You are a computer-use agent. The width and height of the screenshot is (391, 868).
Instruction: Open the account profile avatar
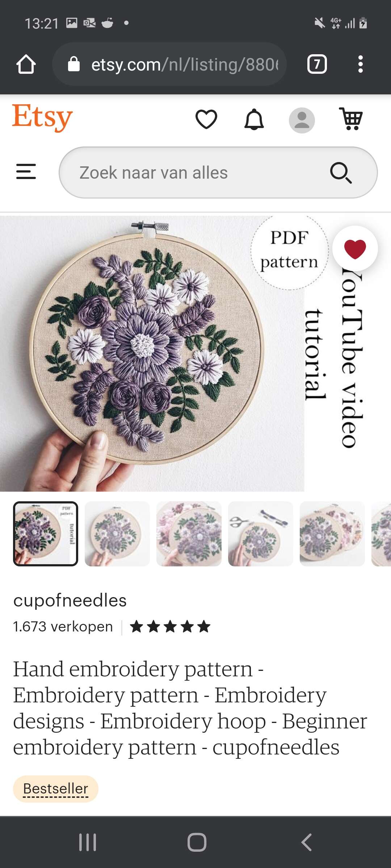pos(302,120)
